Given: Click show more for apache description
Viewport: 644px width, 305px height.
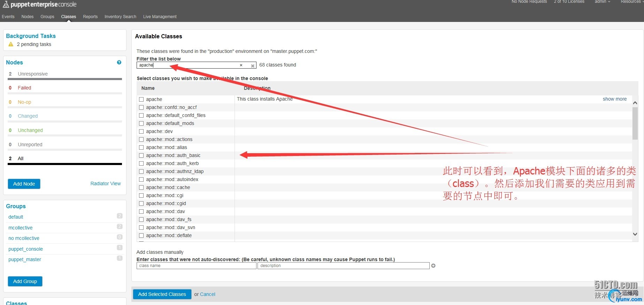Looking at the screenshot, I should [615, 99].
